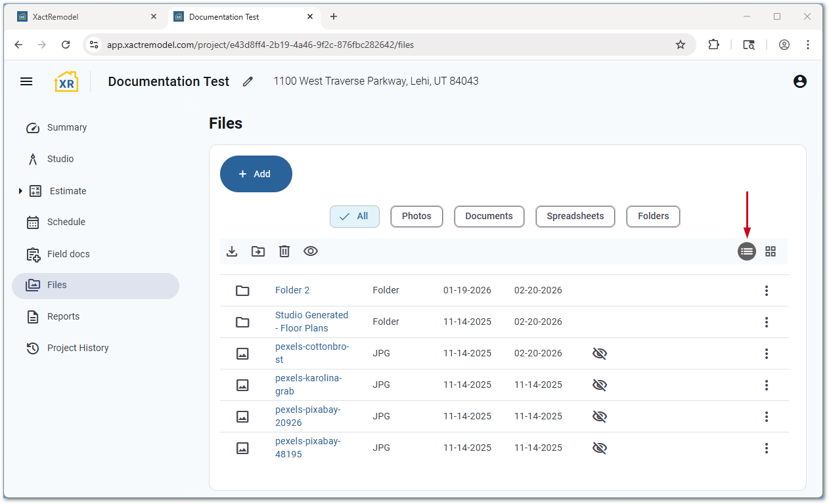The height and width of the screenshot is (504, 829).
Task: Select the download files toolbar icon
Action: point(232,251)
